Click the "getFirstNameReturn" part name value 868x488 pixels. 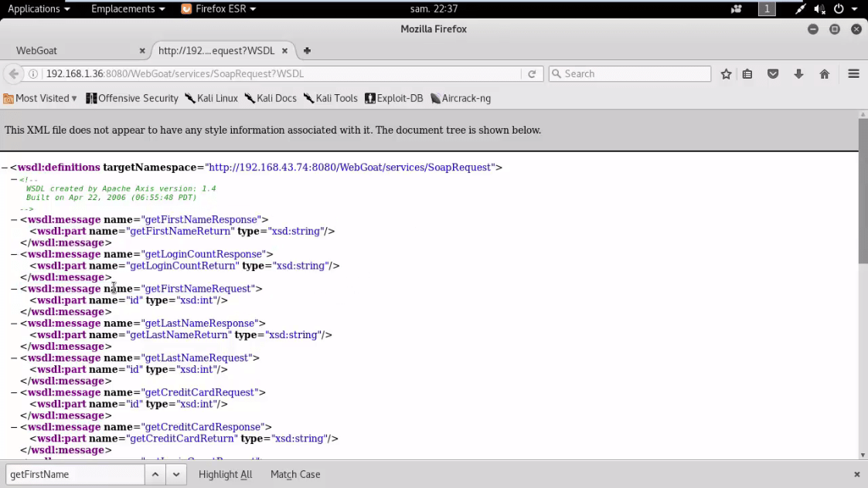180,232
